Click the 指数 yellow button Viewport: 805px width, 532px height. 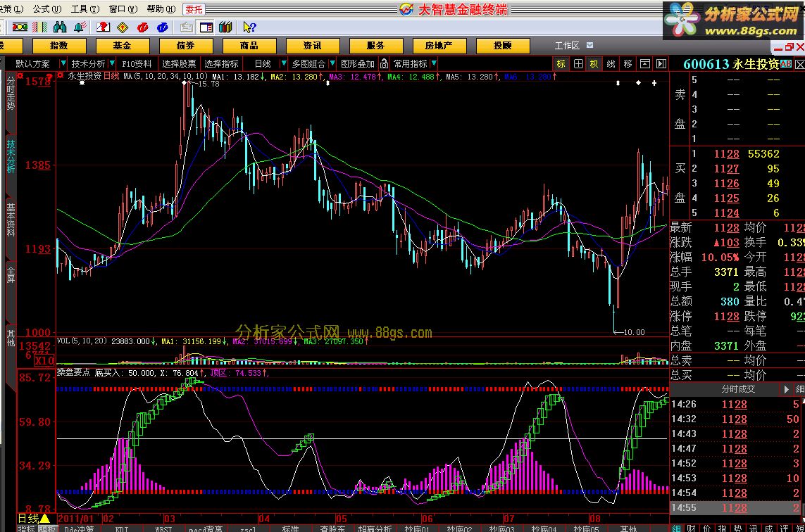tap(59, 46)
